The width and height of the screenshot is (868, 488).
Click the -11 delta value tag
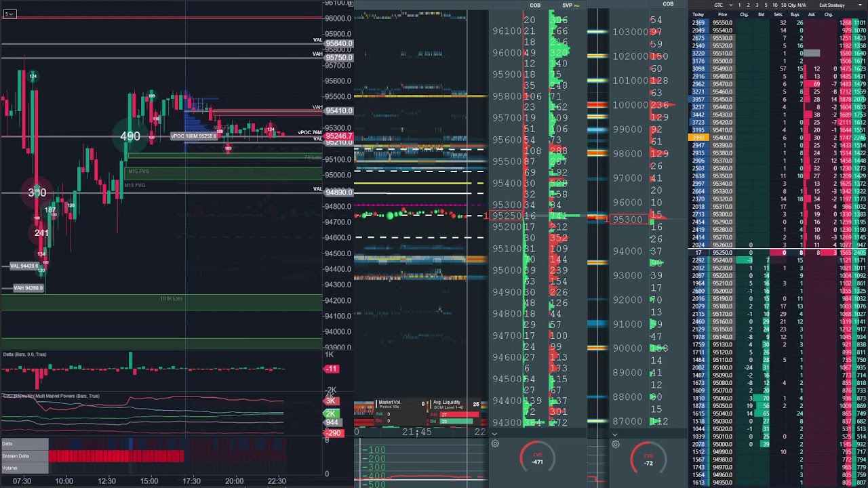(x=332, y=369)
